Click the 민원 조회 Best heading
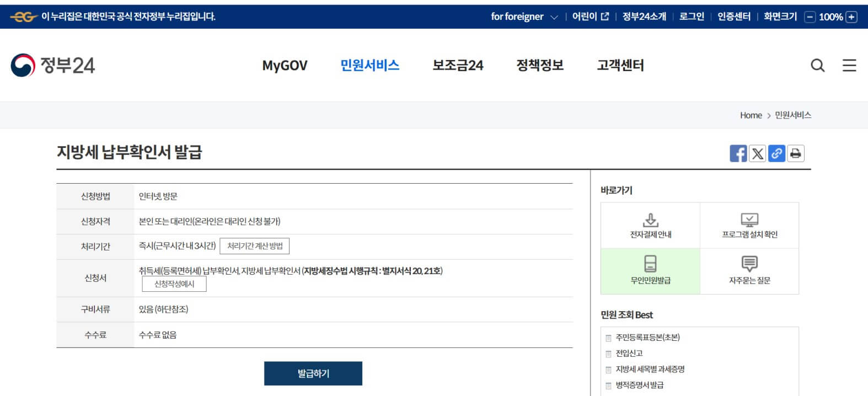868x396 pixels. click(626, 315)
